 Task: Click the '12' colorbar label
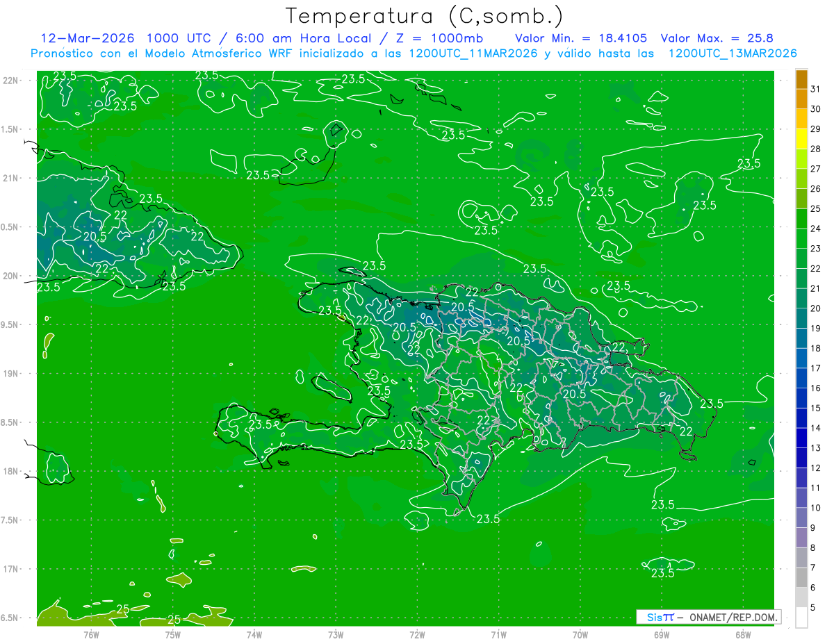point(816,468)
